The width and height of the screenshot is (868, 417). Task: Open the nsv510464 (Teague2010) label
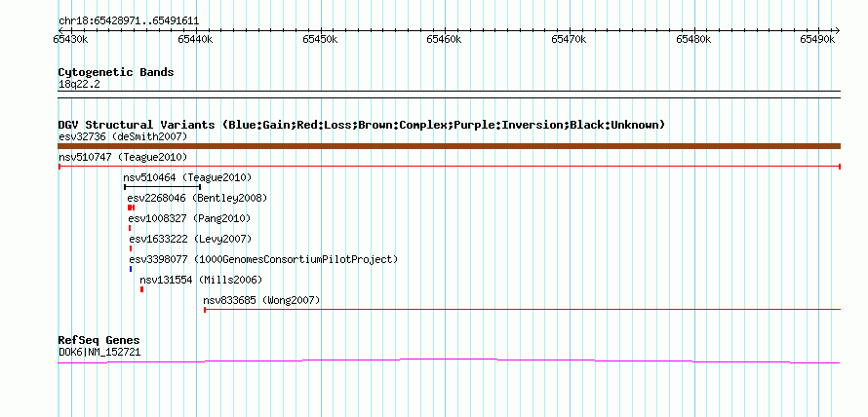pos(187,177)
